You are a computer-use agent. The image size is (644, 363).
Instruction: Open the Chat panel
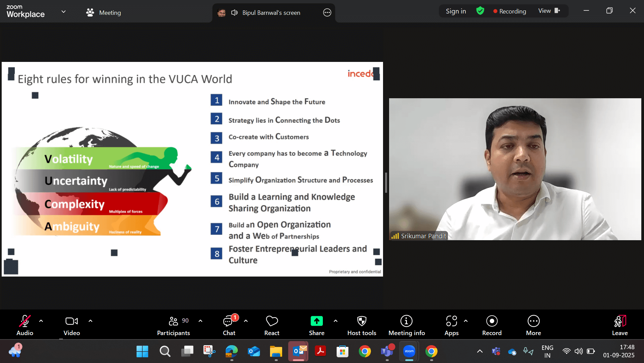click(x=229, y=325)
